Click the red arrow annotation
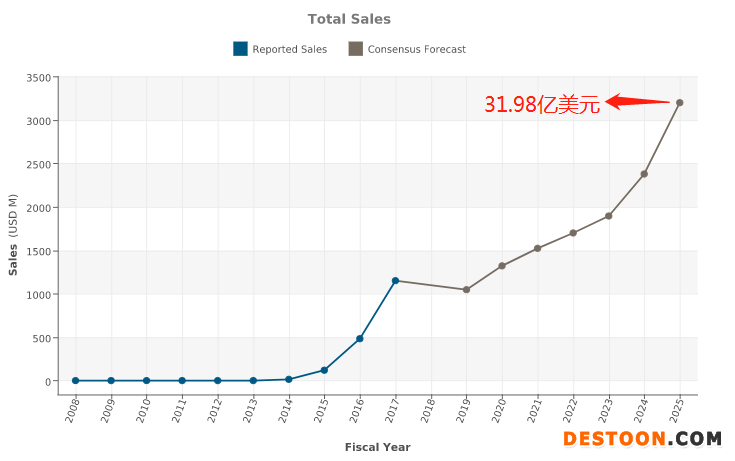735x461 pixels. (x=637, y=101)
